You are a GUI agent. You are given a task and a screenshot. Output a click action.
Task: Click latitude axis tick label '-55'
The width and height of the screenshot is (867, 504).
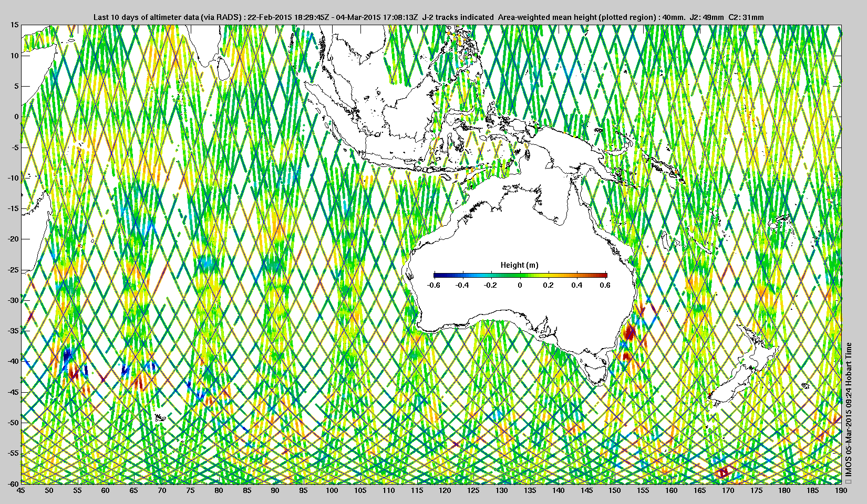13,453
